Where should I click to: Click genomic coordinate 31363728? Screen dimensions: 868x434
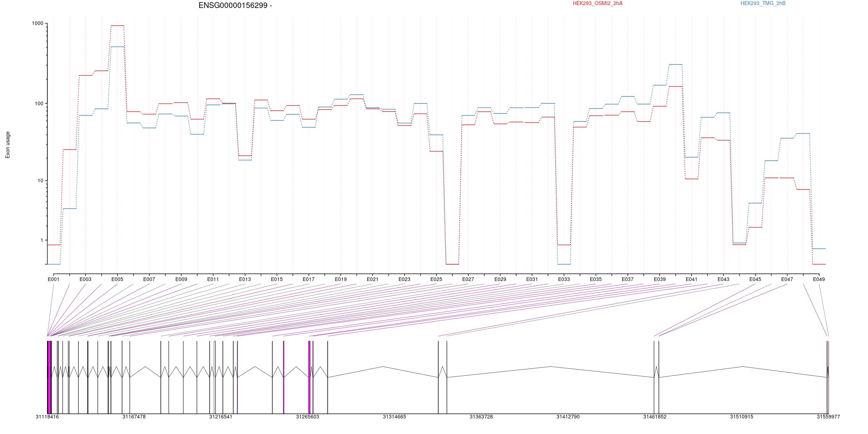coord(481,417)
